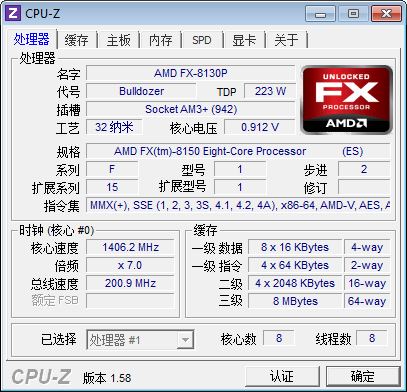Maximize the CPU-Z window
407x392 pixels.
point(353,14)
